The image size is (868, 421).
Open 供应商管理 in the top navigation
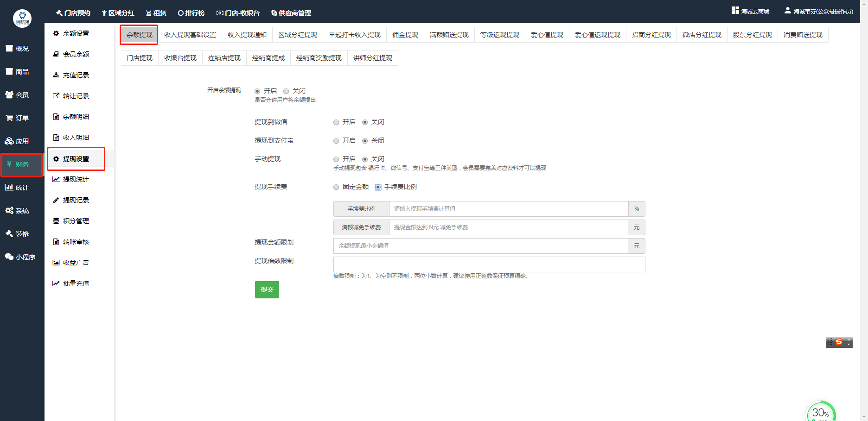point(291,13)
